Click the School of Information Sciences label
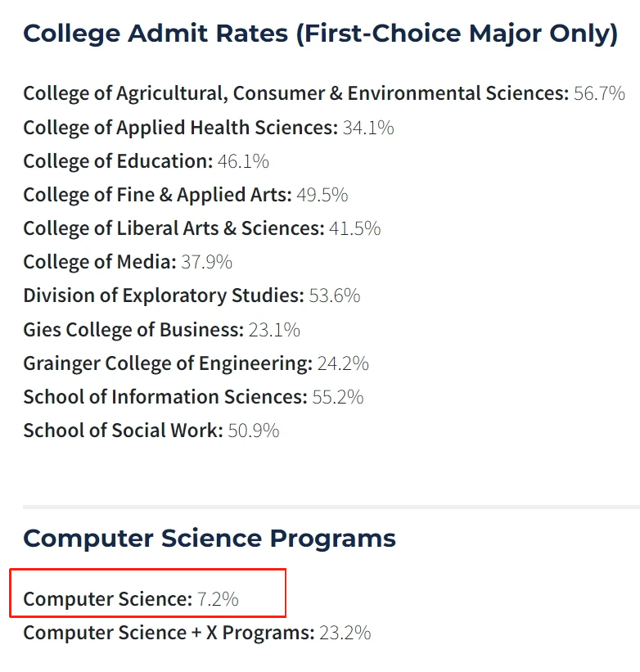Screen dimensions: 640x672 pyautogui.click(x=165, y=397)
